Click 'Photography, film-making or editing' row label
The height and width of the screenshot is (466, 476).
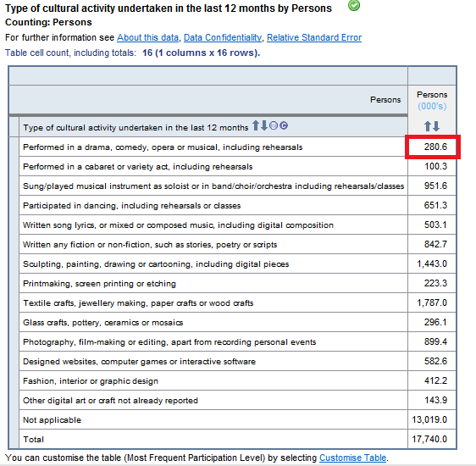(x=169, y=341)
